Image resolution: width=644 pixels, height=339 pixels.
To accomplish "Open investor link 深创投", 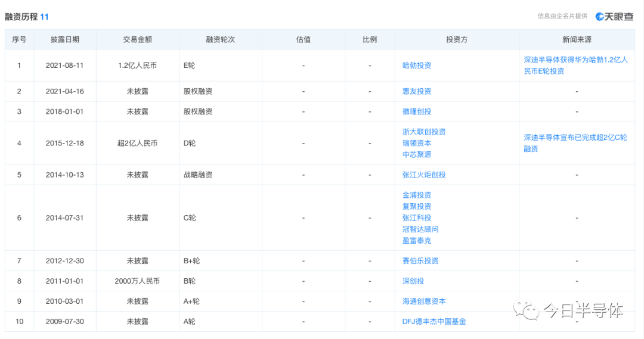I will coord(413,281).
